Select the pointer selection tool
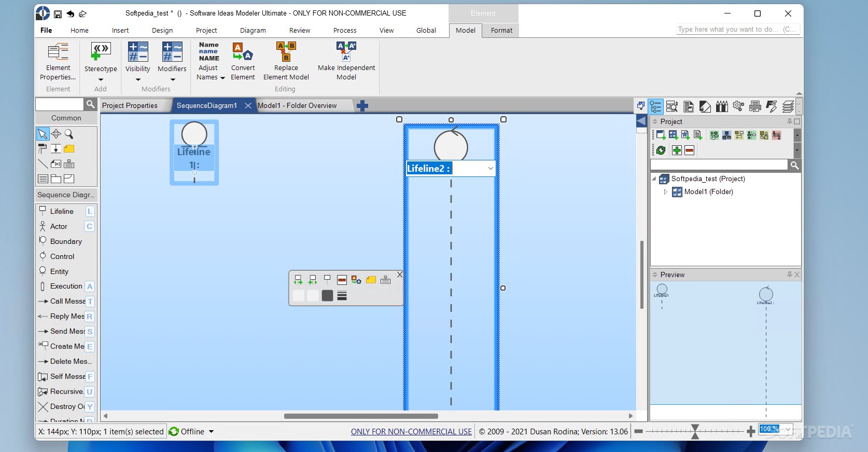The image size is (868, 452). pos(43,134)
